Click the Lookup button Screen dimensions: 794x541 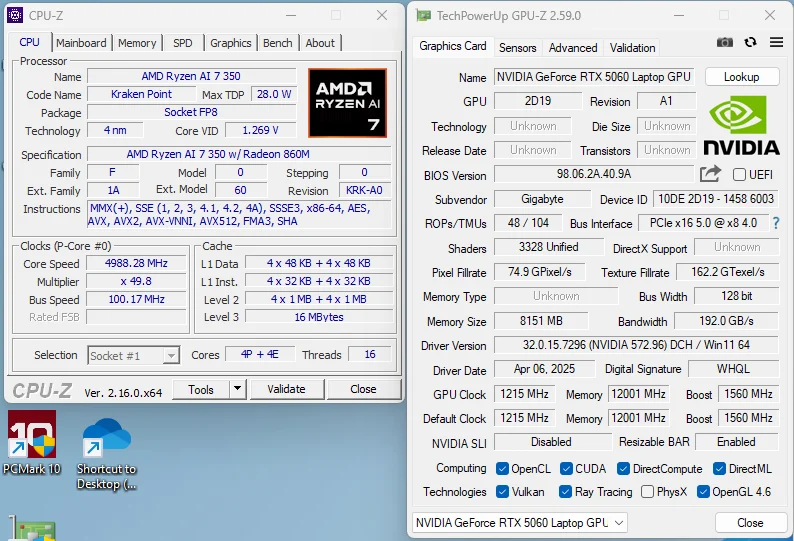[x=741, y=77]
